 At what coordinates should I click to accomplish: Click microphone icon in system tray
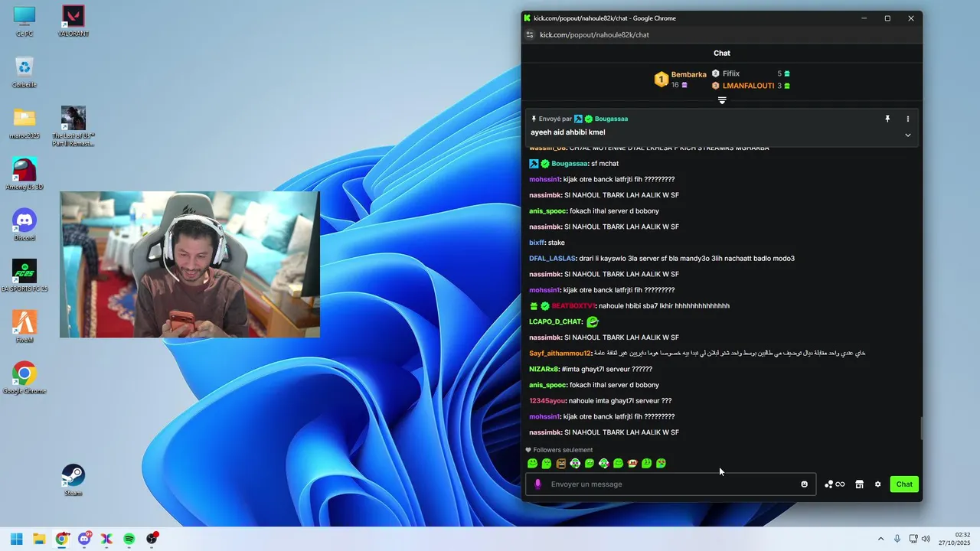click(897, 539)
